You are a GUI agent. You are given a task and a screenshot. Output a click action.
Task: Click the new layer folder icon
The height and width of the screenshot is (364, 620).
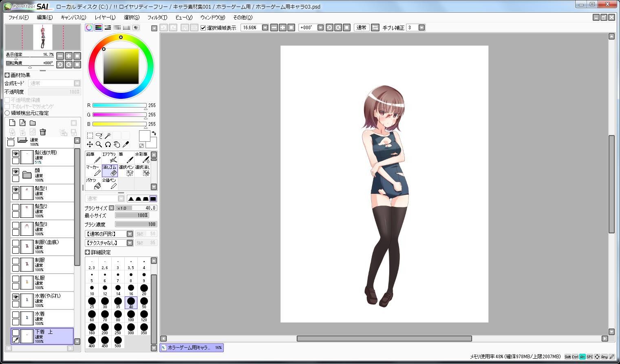33,123
